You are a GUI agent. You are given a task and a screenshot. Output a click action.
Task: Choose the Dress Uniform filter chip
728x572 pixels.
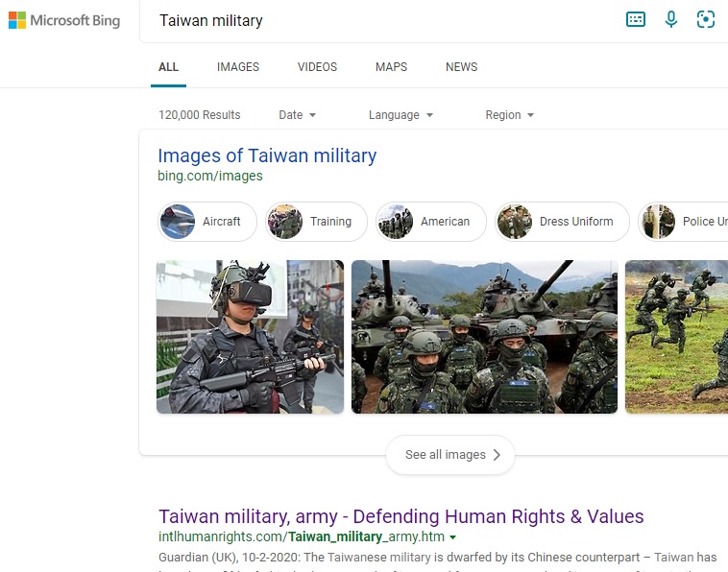tap(562, 222)
